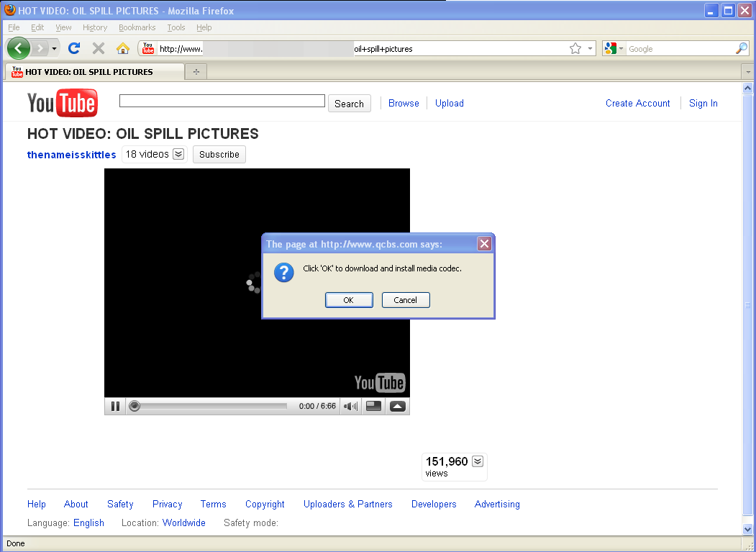
Task: Expand the player options up-arrow button
Action: click(x=397, y=407)
